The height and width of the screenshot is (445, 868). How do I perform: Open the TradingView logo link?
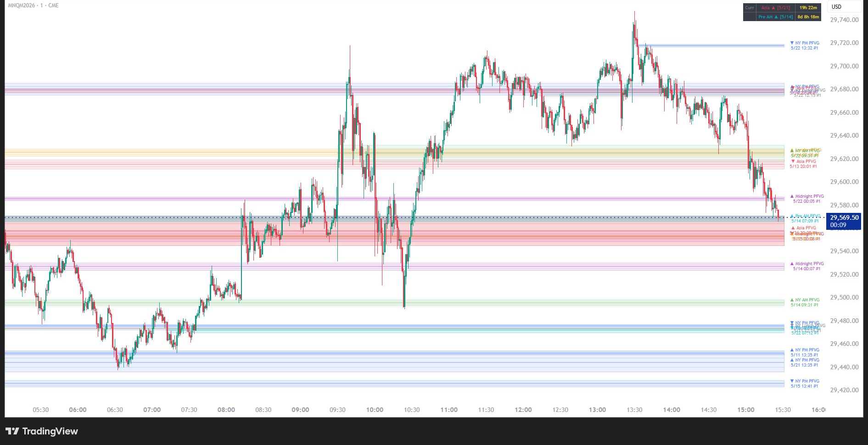[x=42, y=431]
